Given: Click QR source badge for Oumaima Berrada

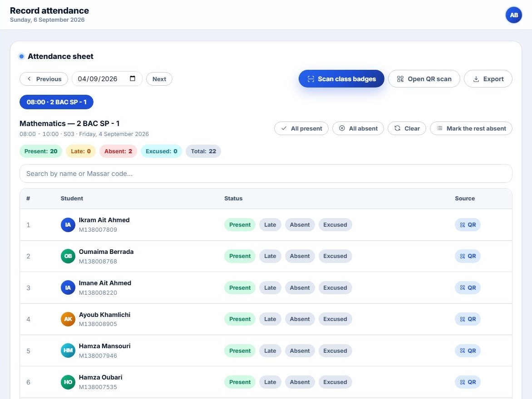Looking at the screenshot, I should coord(468,256).
